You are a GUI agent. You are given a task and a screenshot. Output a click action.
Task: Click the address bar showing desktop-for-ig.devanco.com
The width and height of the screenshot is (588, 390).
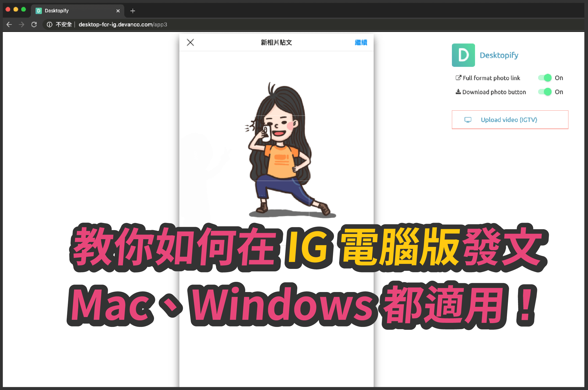[x=123, y=24]
